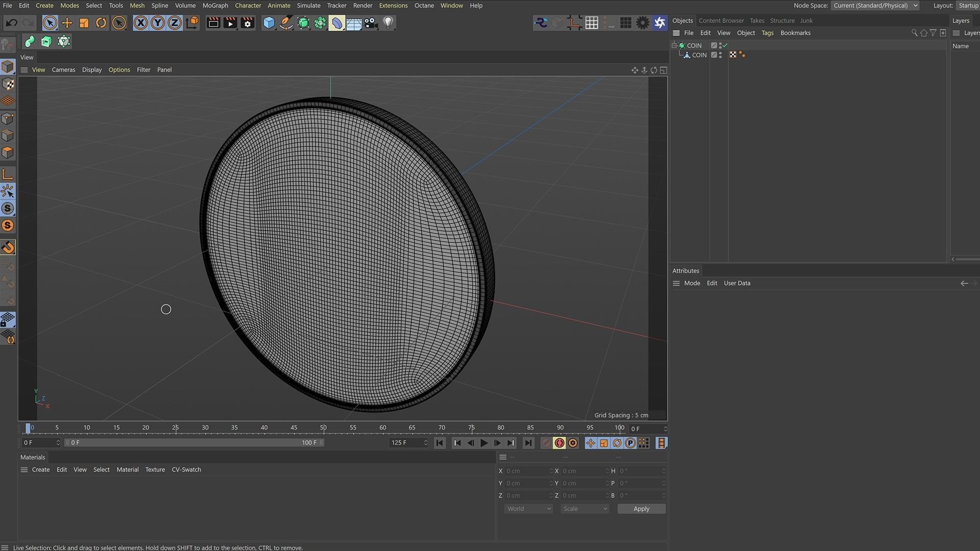Click the Spline Pen tool icon
The width and height of the screenshot is (980, 551).
pyautogui.click(x=286, y=23)
